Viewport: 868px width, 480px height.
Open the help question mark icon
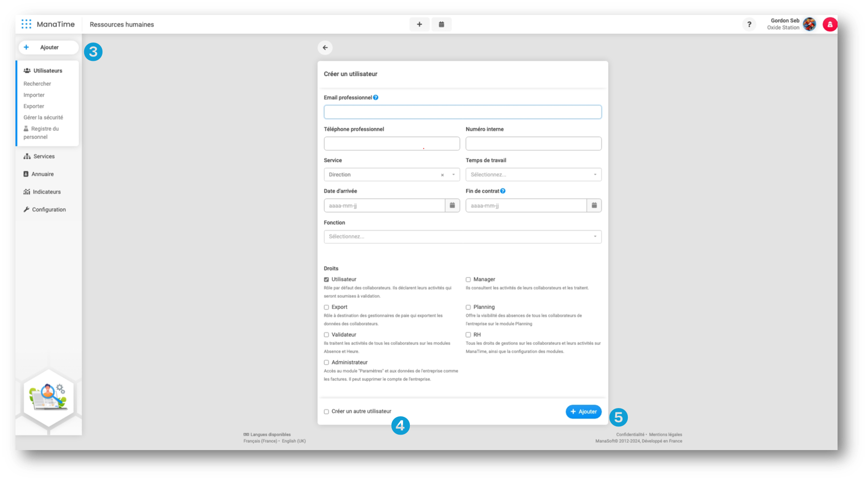(749, 24)
